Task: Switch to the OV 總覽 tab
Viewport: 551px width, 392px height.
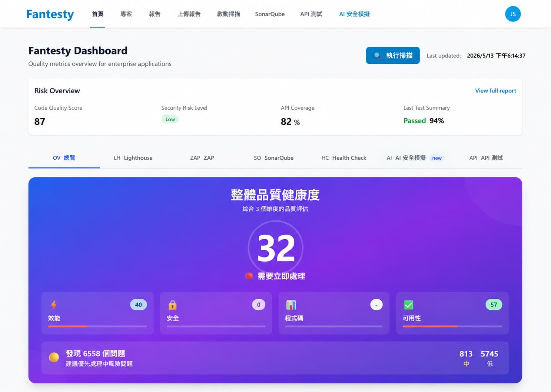Action: 64,158
